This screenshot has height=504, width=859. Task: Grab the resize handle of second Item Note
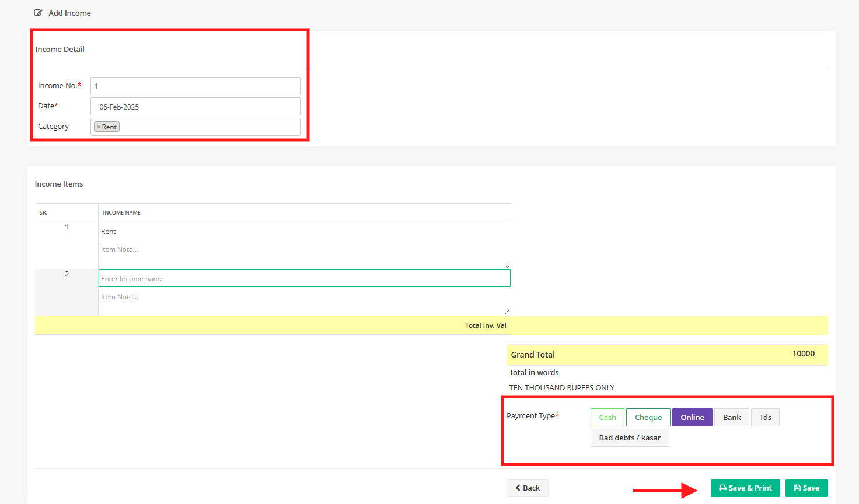pos(507,312)
